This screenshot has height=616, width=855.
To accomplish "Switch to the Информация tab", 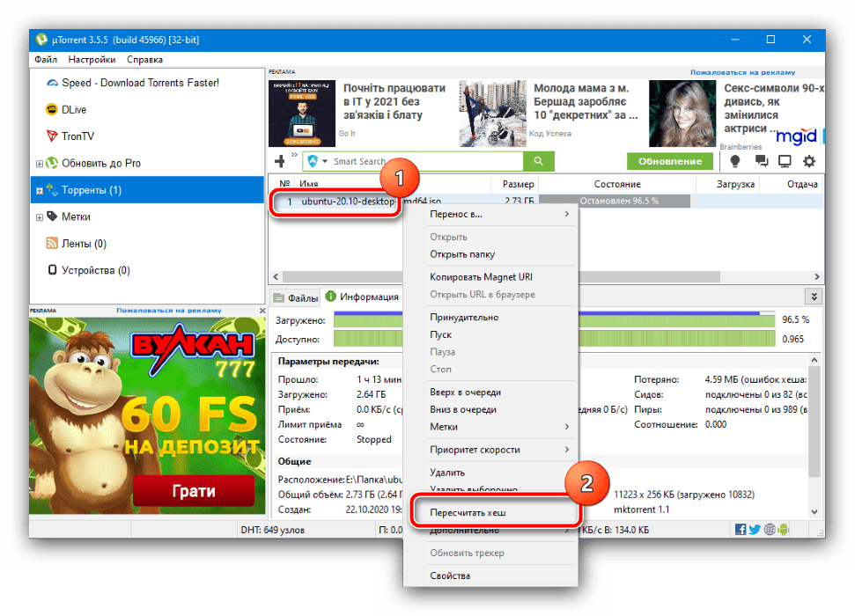I will click(362, 297).
